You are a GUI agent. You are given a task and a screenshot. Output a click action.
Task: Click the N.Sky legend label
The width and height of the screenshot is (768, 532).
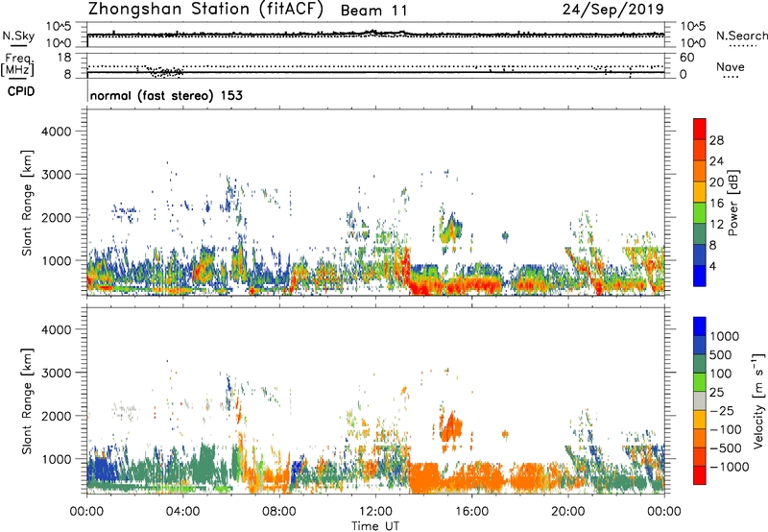[18, 36]
